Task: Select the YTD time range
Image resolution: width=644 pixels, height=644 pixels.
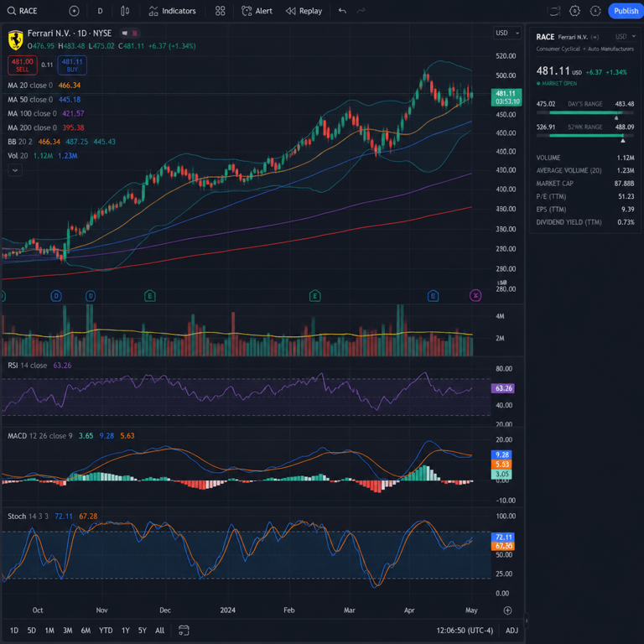Action: (106, 630)
